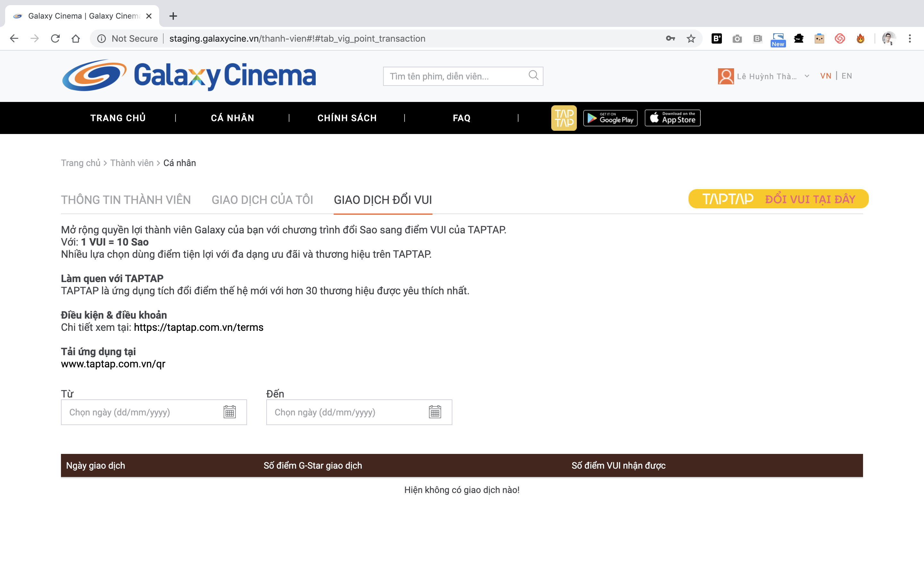Open the THÔNG TIN THÀNH VIÊN tab

(x=126, y=200)
